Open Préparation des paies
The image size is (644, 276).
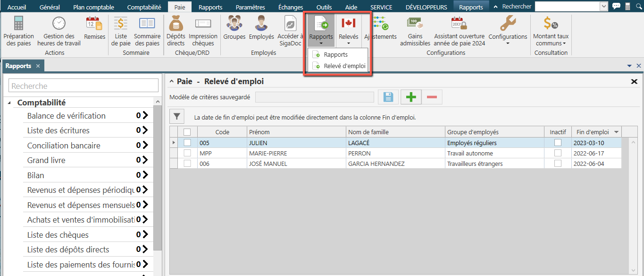tap(19, 31)
